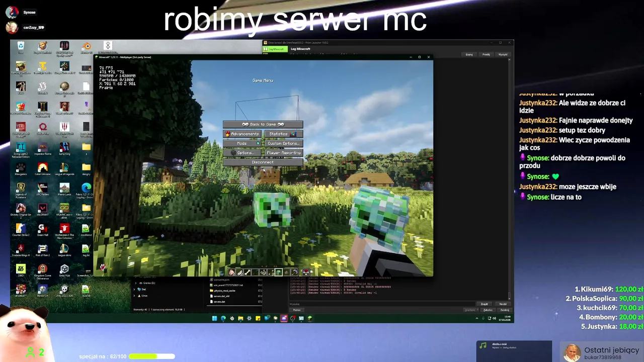Select the Catan Universe desktop icon
The width and height of the screenshot is (644, 362).
42,169
